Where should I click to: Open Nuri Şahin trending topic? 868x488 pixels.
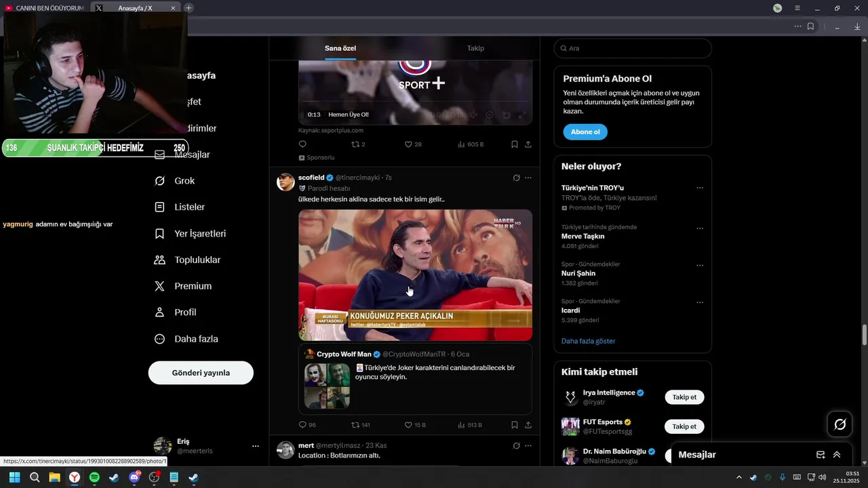pyautogui.click(x=578, y=273)
